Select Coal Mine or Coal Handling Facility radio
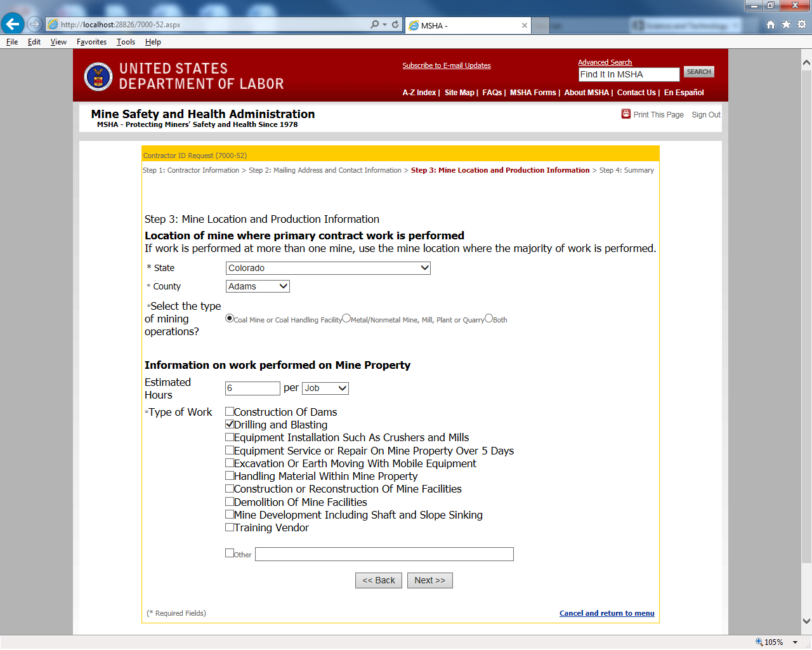Image resolution: width=812 pixels, height=650 pixels. 230,318
